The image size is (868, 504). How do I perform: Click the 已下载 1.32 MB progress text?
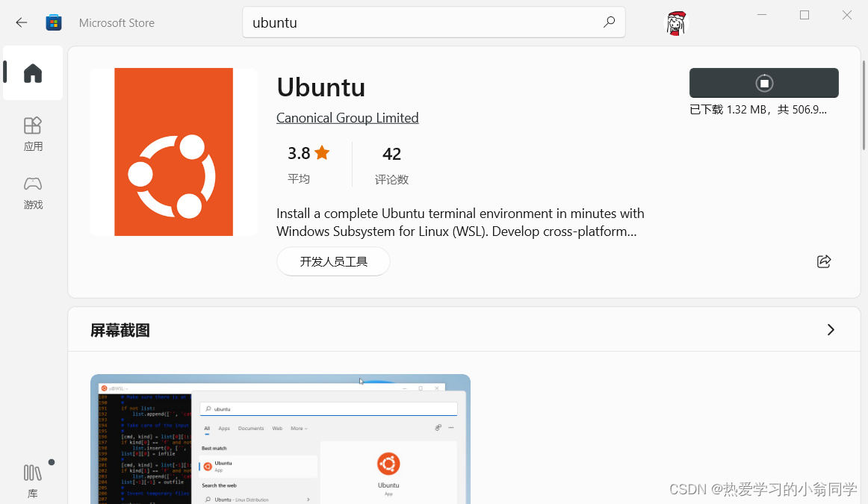point(758,110)
